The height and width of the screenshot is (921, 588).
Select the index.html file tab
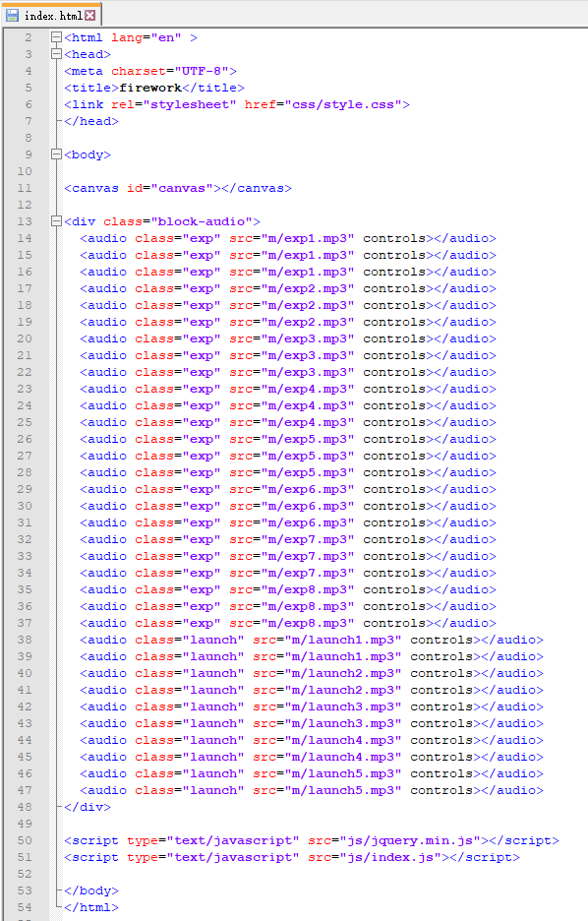coord(52,15)
